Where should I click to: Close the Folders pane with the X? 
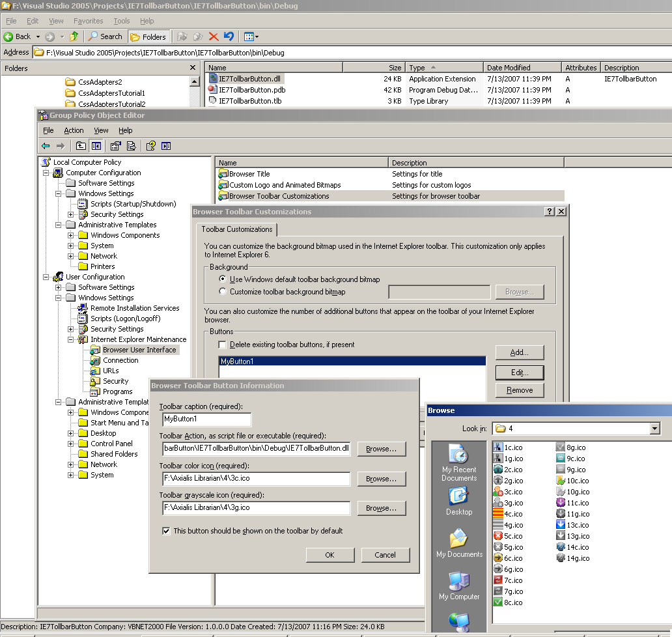pos(193,68)
